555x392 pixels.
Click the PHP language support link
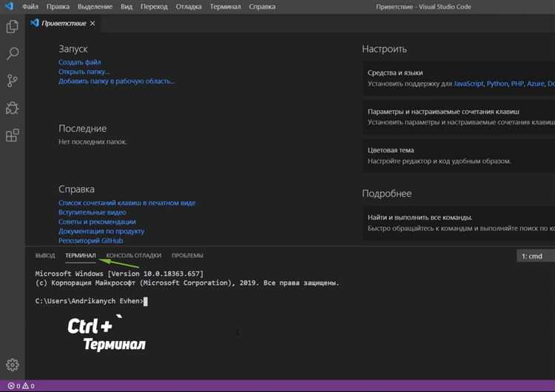(517, 84)
